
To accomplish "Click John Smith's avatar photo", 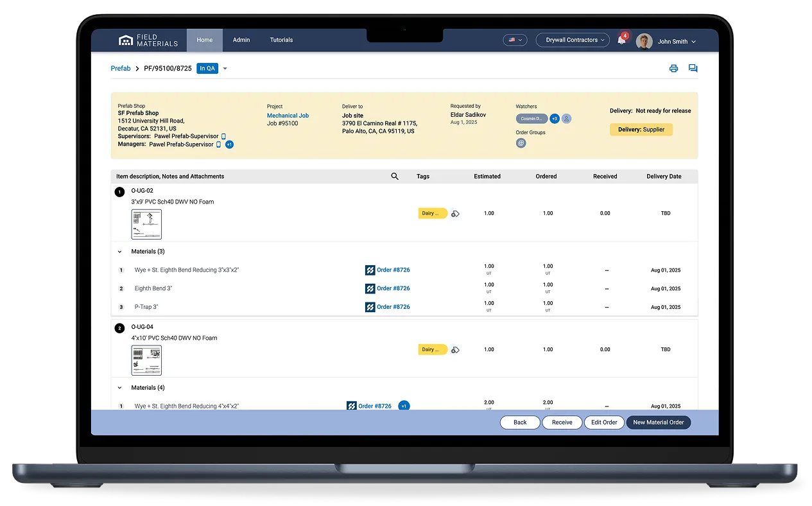I will [x=644, y=41].
